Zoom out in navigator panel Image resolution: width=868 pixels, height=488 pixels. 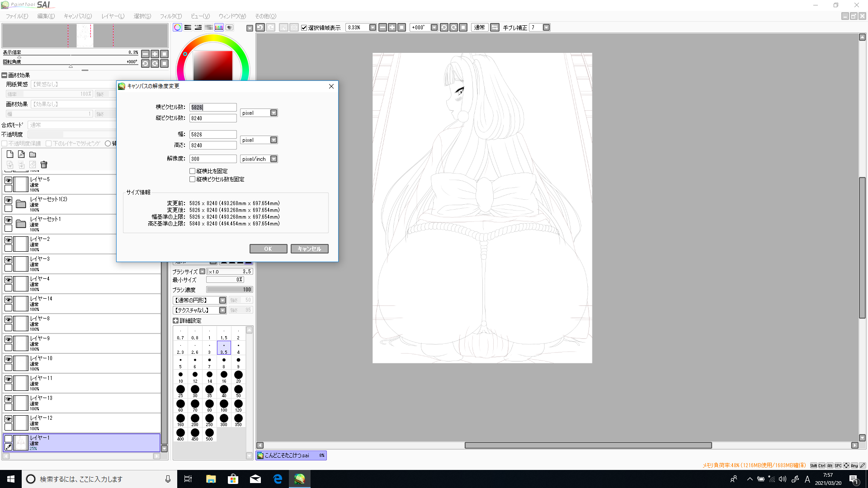145,54
